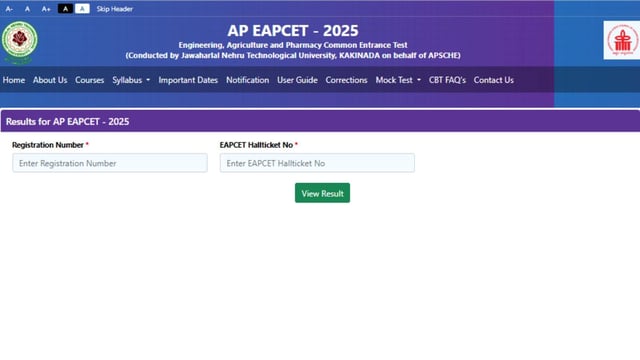
Task: Switch to light contrast theme A swatch
Action: (x=82, y=9)
